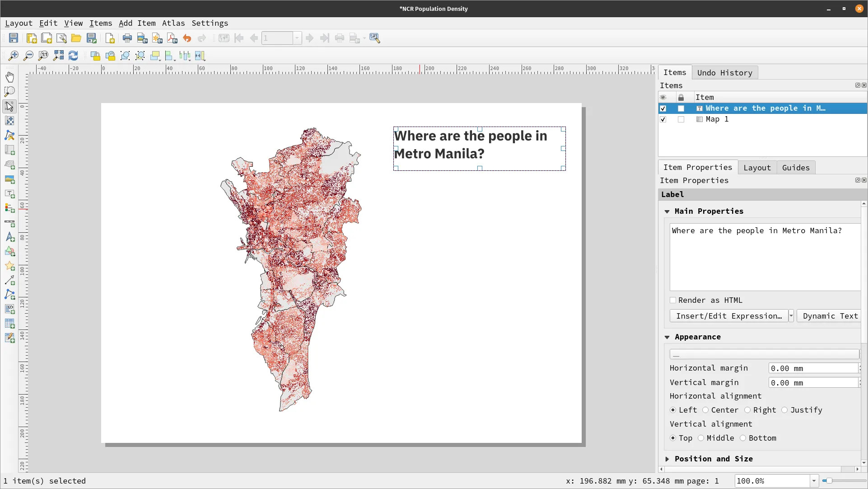
Task: Select the select/move items tool
Action: click(9, 106)
